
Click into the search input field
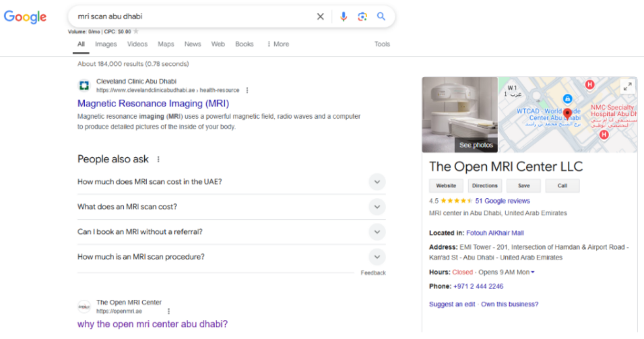(x=193, y=16)
